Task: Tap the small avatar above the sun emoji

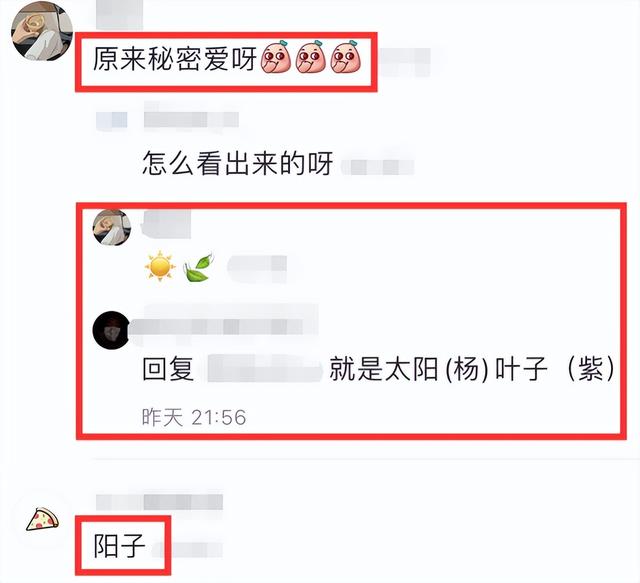Action: coord(112,227)
